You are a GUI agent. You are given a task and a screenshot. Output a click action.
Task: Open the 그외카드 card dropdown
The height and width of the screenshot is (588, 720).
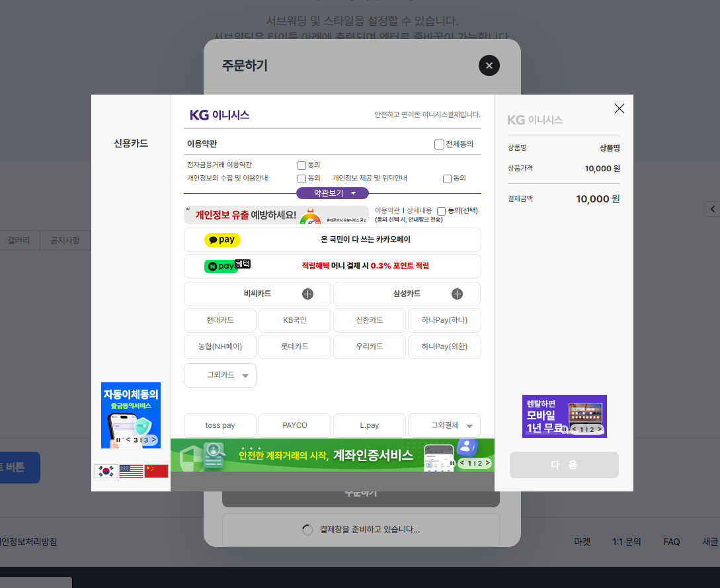(220, 375)
